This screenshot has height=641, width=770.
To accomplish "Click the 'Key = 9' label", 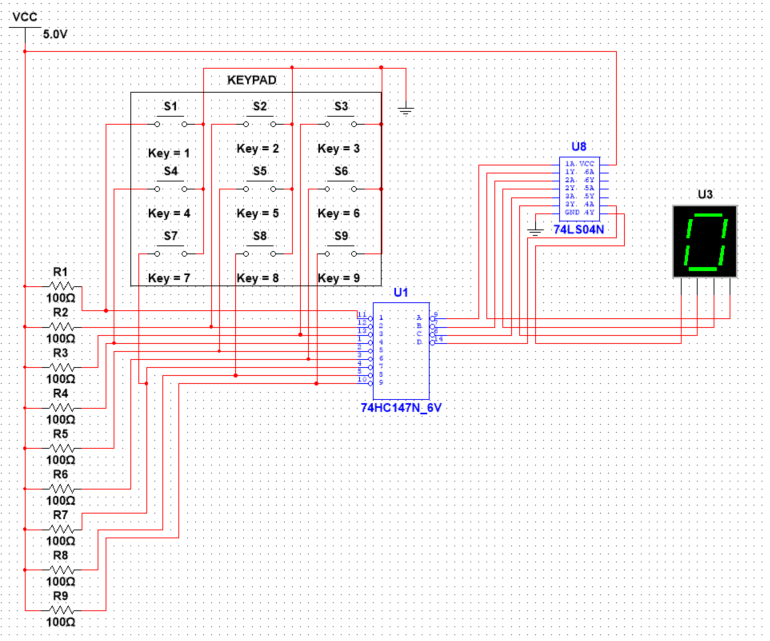I will [x=339, y=278].
